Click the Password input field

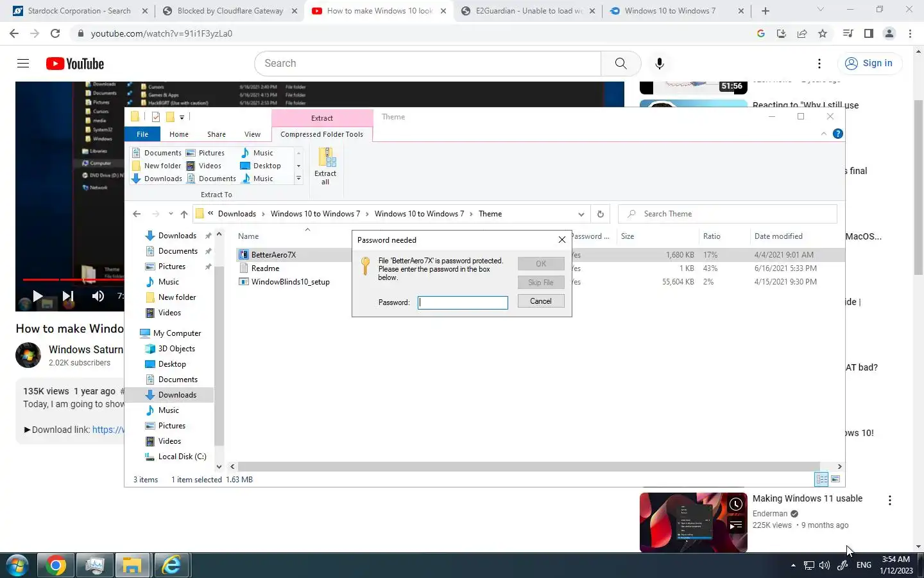point(463,302)
